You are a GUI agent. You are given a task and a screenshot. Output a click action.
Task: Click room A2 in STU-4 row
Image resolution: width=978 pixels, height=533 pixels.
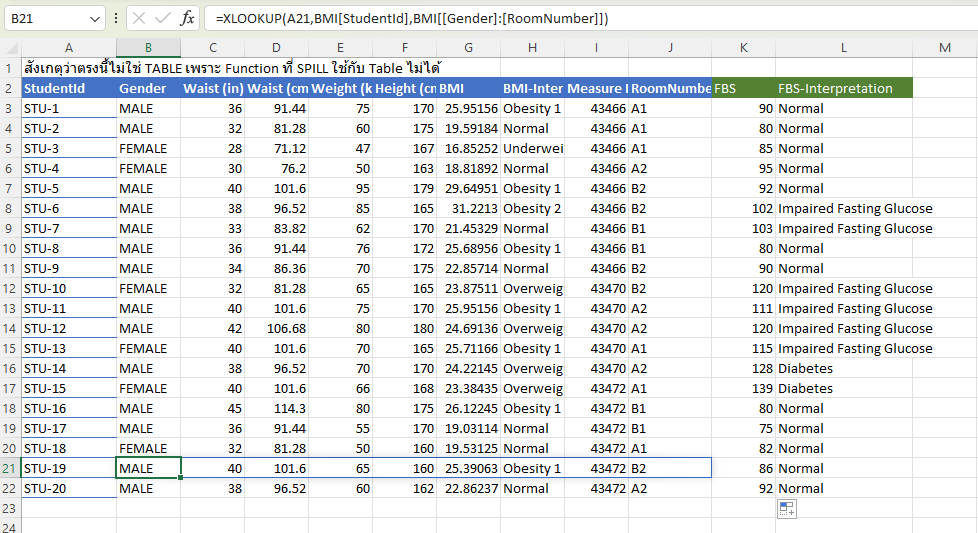671,168
